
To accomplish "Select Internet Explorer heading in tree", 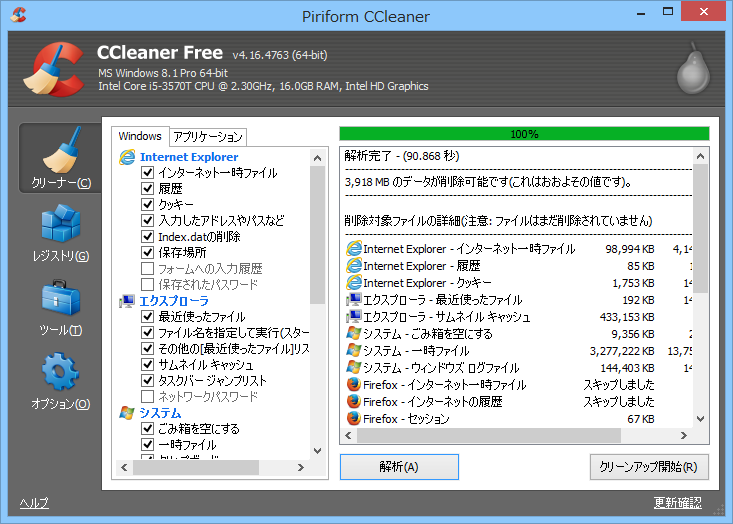I will pos(189,157).
